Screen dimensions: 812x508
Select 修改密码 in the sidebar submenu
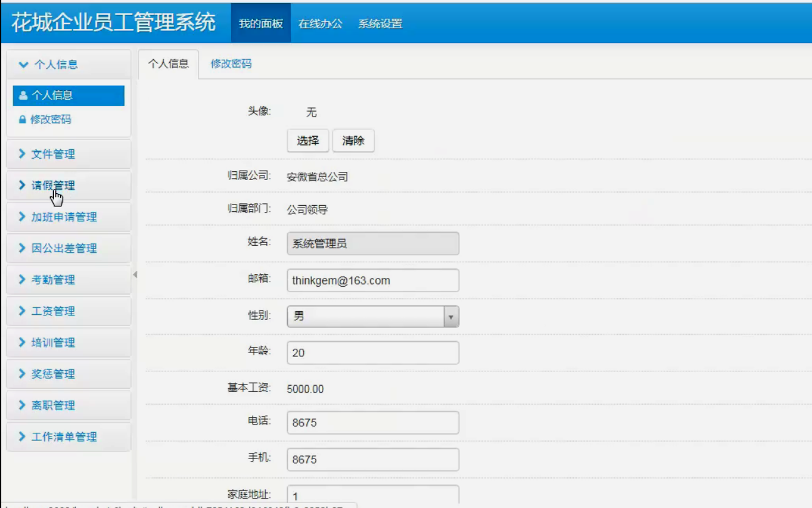click(x=68, y=119)
